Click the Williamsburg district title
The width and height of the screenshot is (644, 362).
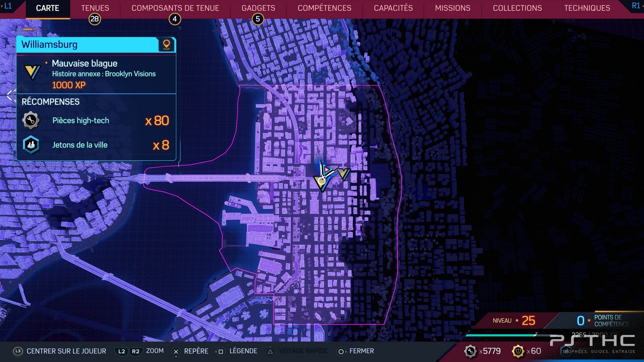pos(49,44)
